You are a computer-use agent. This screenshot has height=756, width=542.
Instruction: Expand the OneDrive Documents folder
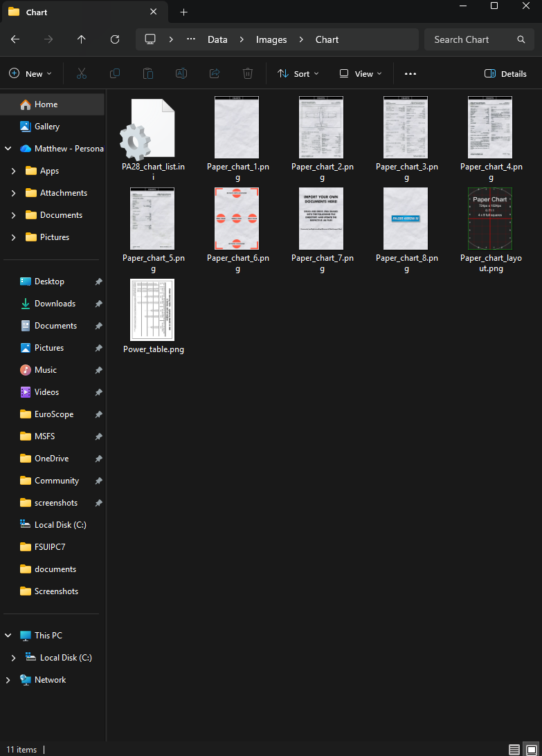(14, 215)
